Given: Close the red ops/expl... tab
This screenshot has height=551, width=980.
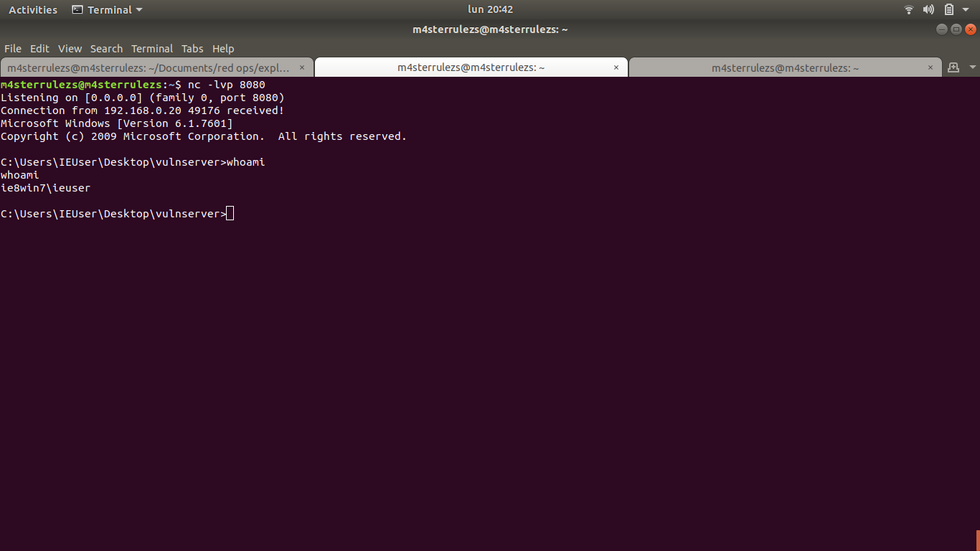Looking at the screenshot, I should point(302,67).
